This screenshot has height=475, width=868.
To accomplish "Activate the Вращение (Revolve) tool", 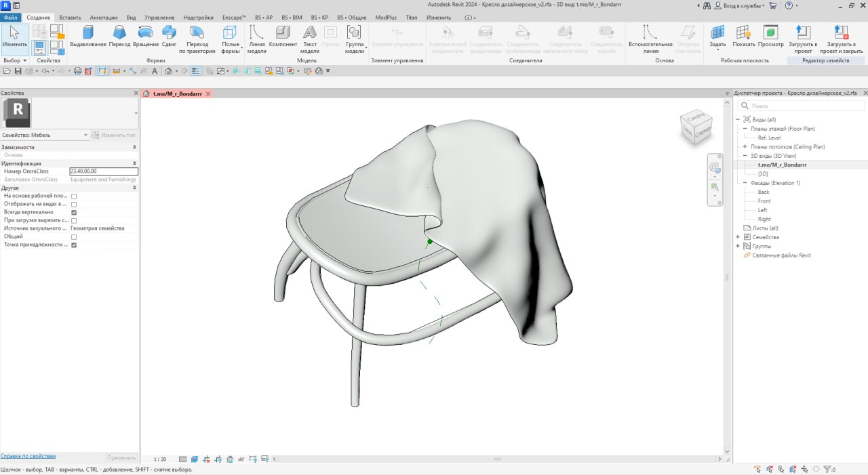I will (144, 33).
